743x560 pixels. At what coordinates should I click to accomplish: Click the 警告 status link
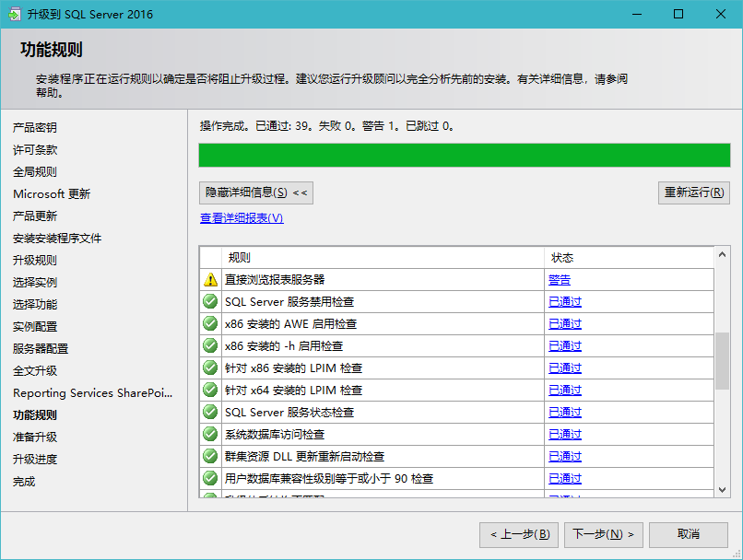pyautogui.click(x=560, y=279)
